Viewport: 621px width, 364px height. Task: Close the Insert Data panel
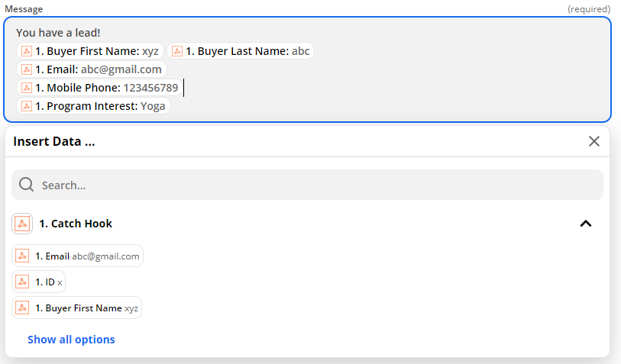pos(594,141)
